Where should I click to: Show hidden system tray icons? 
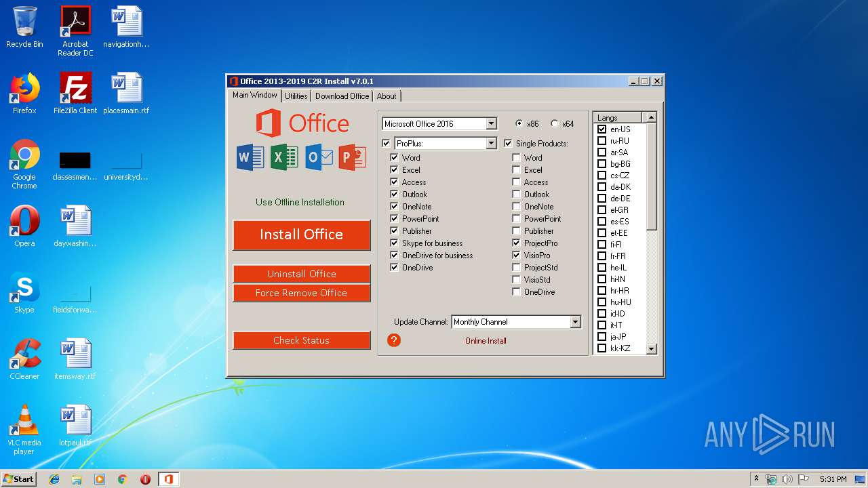[756, 479]
